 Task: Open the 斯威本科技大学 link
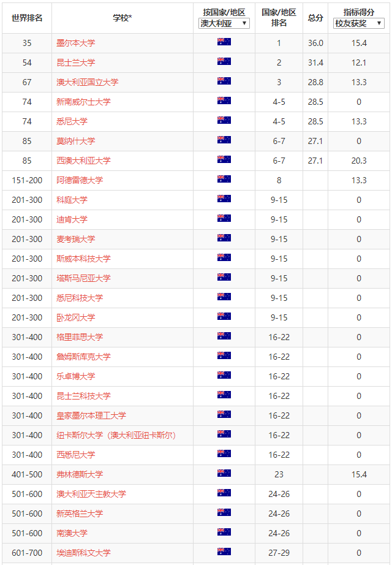pos(83,259)
